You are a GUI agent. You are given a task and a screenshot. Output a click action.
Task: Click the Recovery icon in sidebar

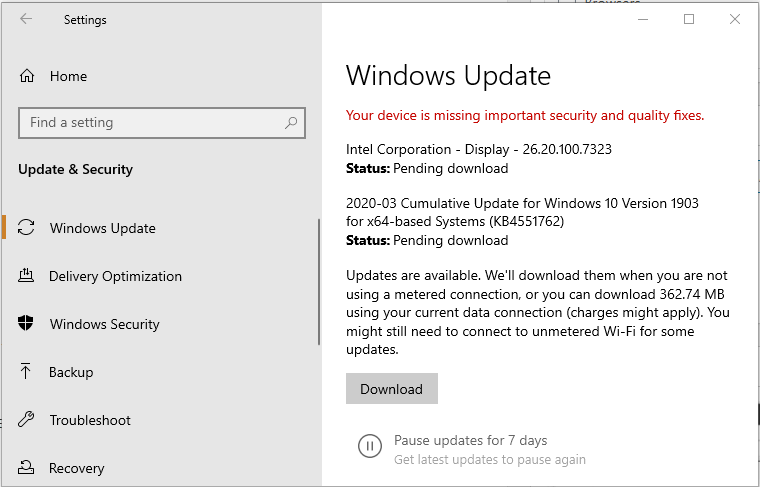26,467
